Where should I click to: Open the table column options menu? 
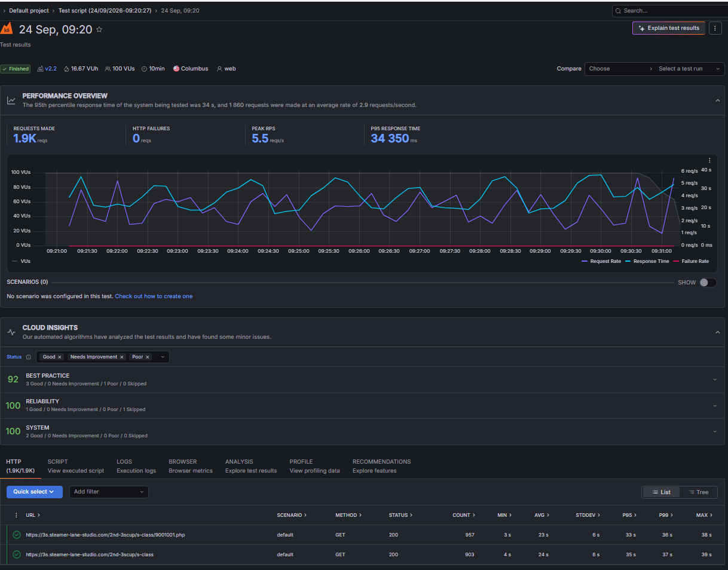pyautogui.click(x=16, y=515)
